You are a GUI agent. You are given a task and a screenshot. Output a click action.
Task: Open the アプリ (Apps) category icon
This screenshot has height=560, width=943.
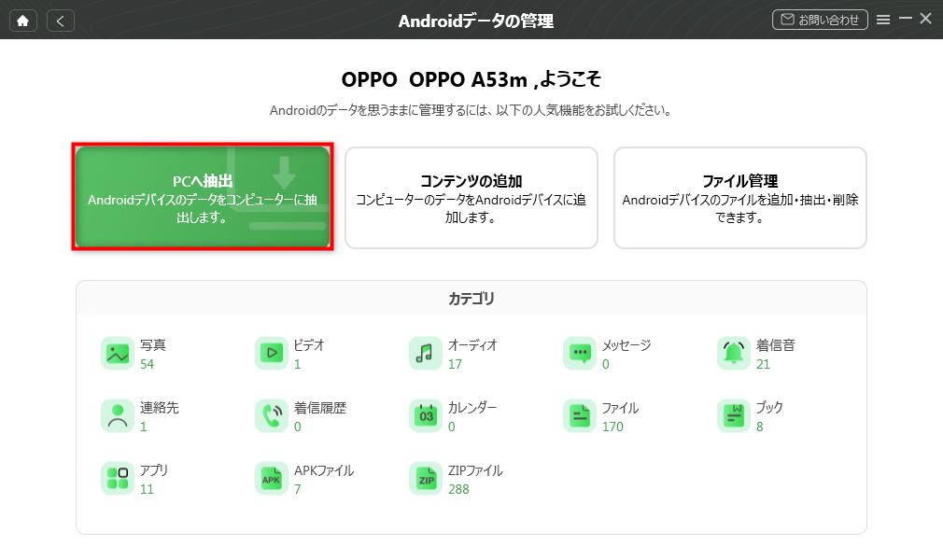point(118,479)
